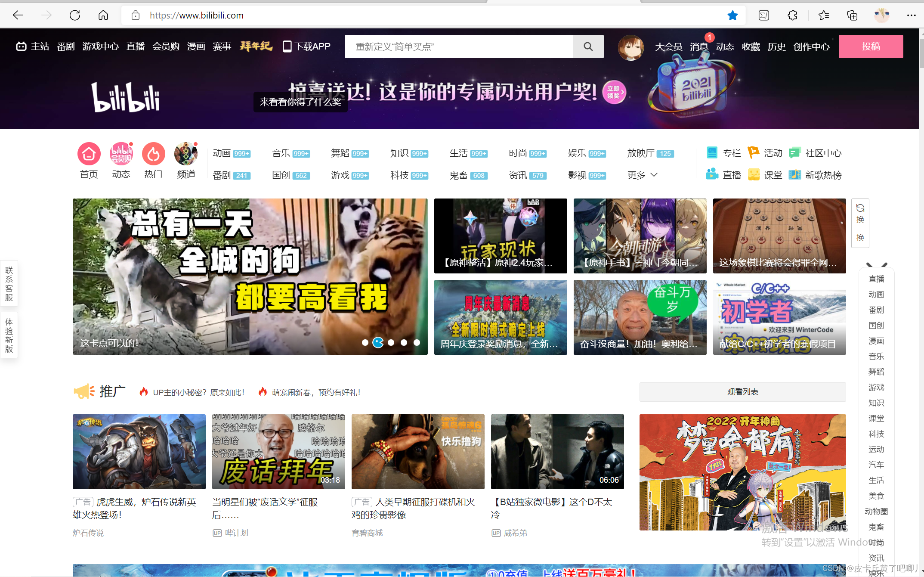Open the 象棋比赛 video thumbnail

pos(779,236)
